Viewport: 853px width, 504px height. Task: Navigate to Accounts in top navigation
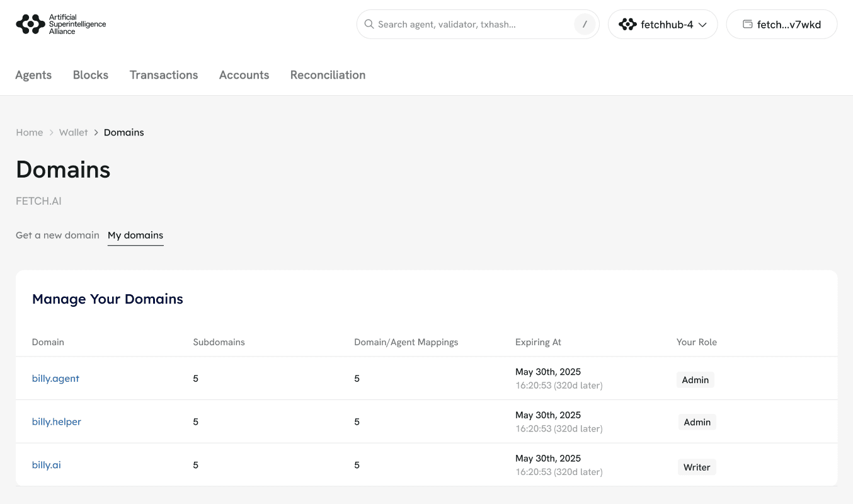click(244, 75)
